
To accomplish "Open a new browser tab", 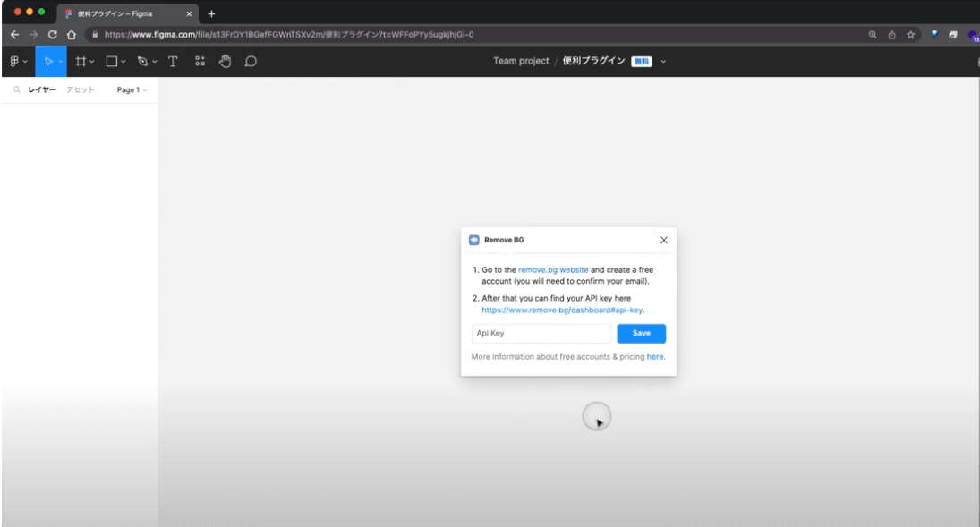I will click(x=211, y=13).
